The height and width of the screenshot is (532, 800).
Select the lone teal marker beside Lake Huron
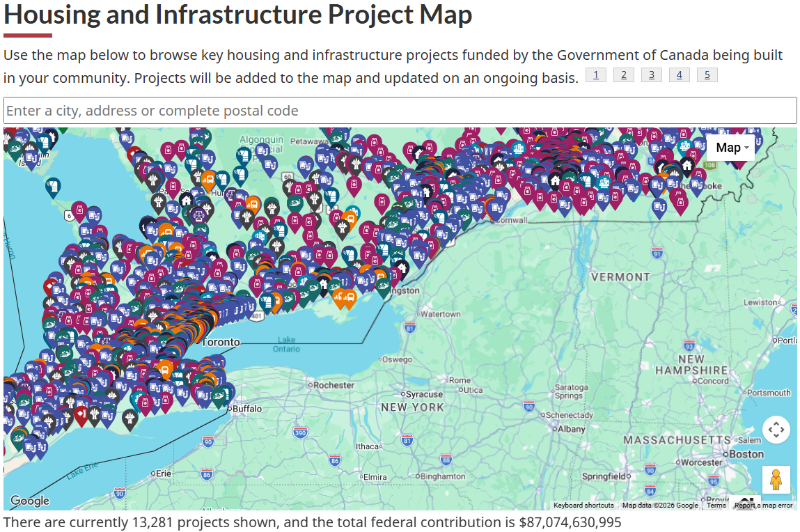coord(52,187)
